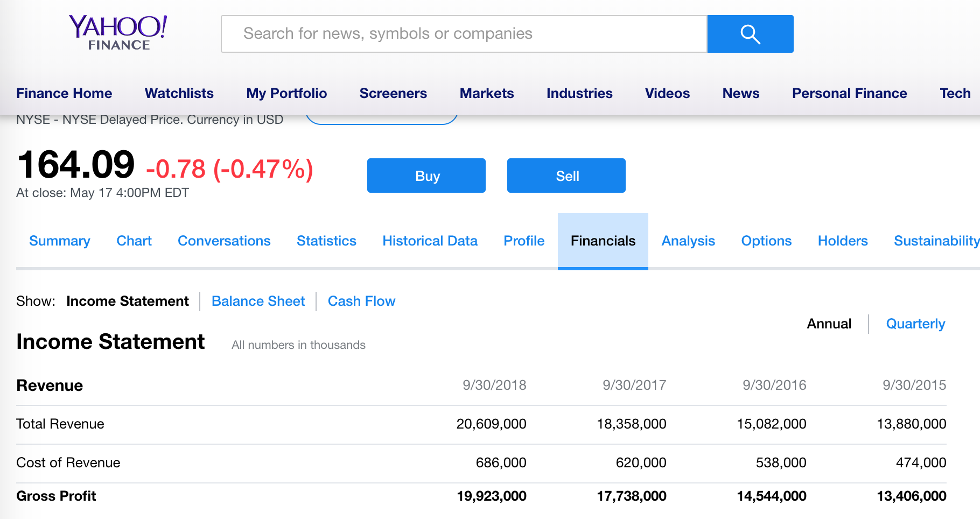The height and width of the screenshot is (519, 980).
Task: Go to My Portfolio
Action: click(286, 93)
